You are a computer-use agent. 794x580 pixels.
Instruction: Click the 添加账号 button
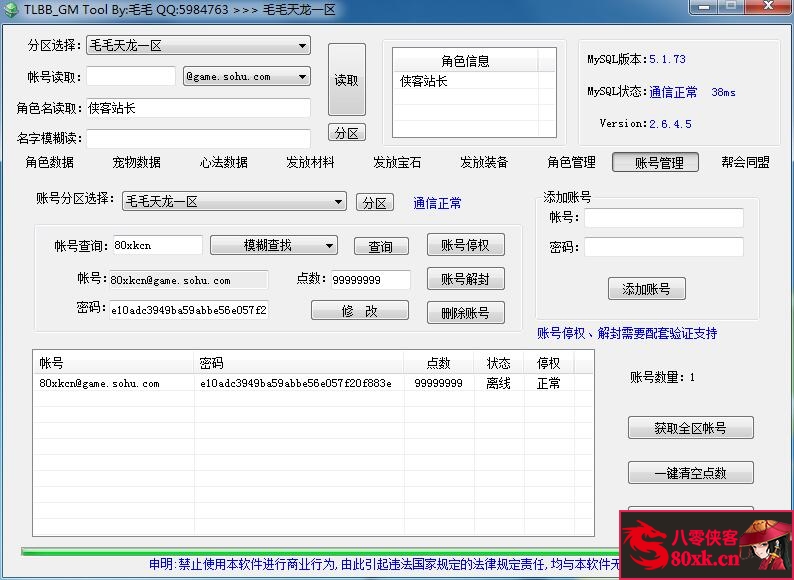[647, 289]
